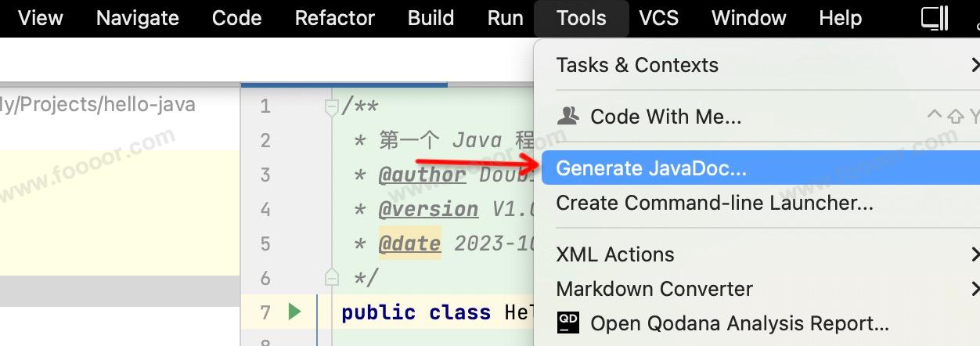The height and width of the screenshot is (346, 980).
Task: Click line number 3 in the gutter
Action: pos(265,175)
